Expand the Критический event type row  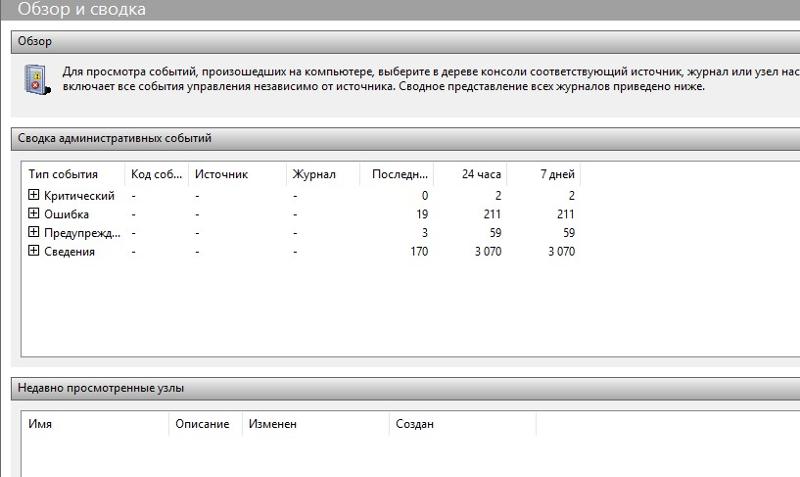(x=33, y=194)
